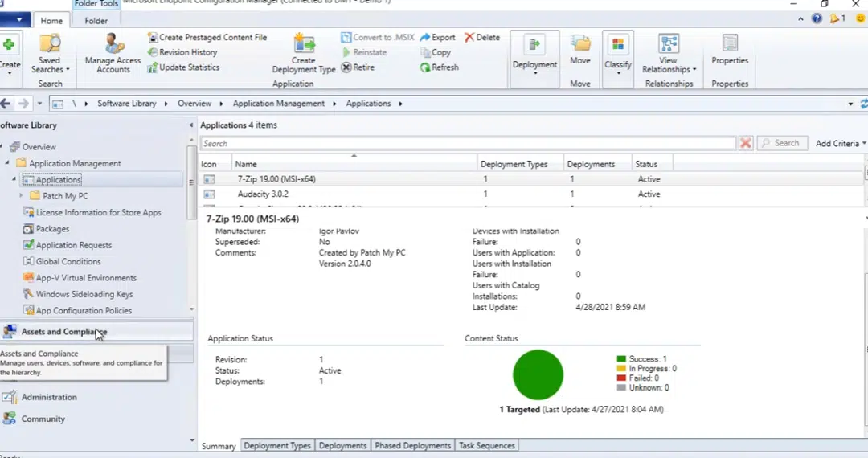Switch to the Folder ribbon tab
Image resolution: width=868 pixels, height=458 pixels.
[96, 21]
